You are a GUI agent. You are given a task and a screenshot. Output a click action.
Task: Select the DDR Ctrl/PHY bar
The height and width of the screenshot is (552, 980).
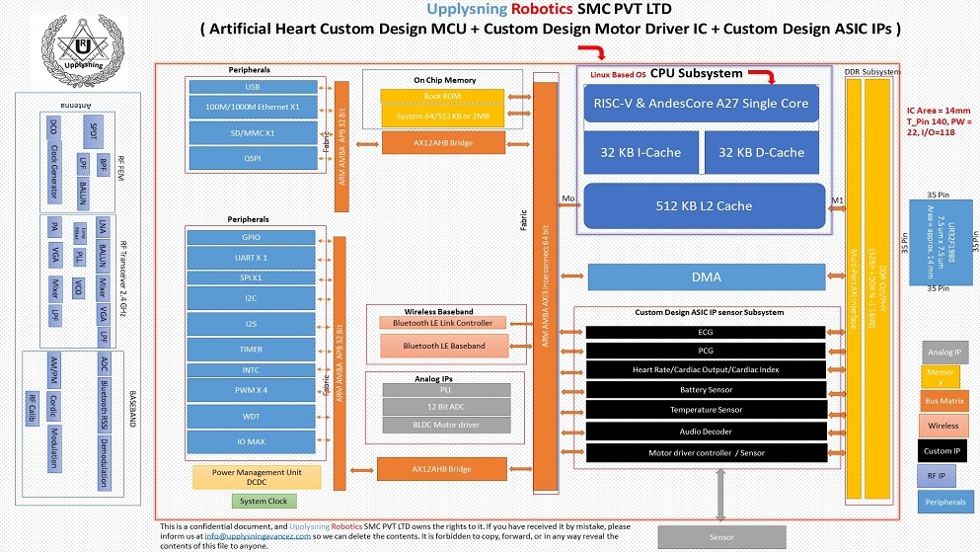(877, 288)
